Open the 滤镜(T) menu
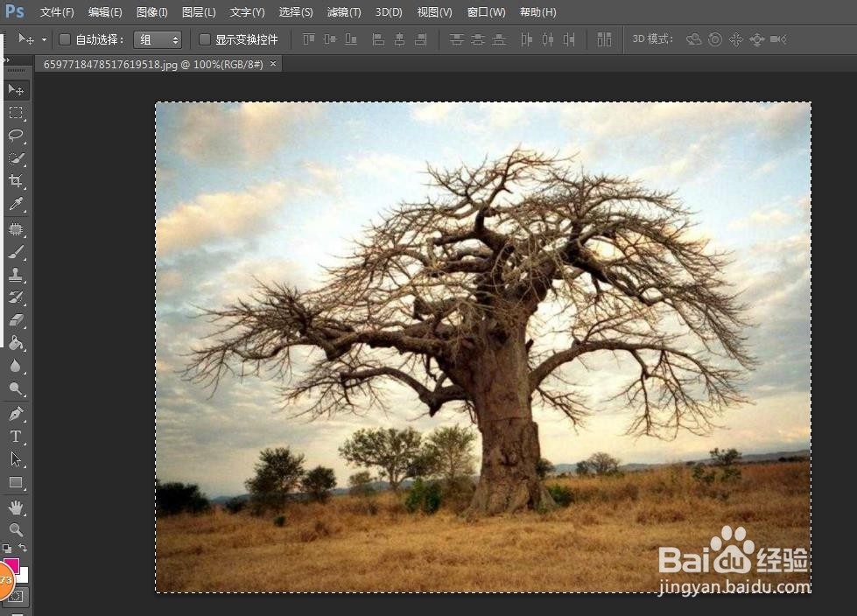The height and width of the screenshot is (616, 857). (x=344, y=12)
